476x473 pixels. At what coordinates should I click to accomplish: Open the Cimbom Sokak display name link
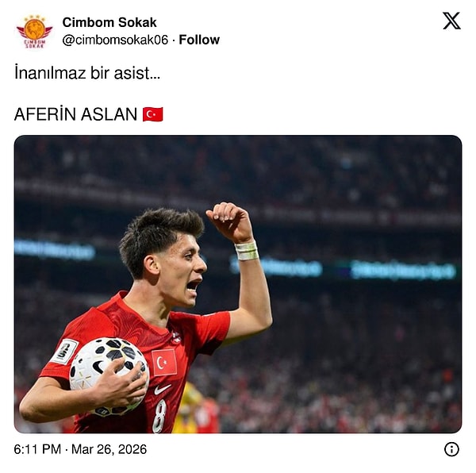(109, 22)
